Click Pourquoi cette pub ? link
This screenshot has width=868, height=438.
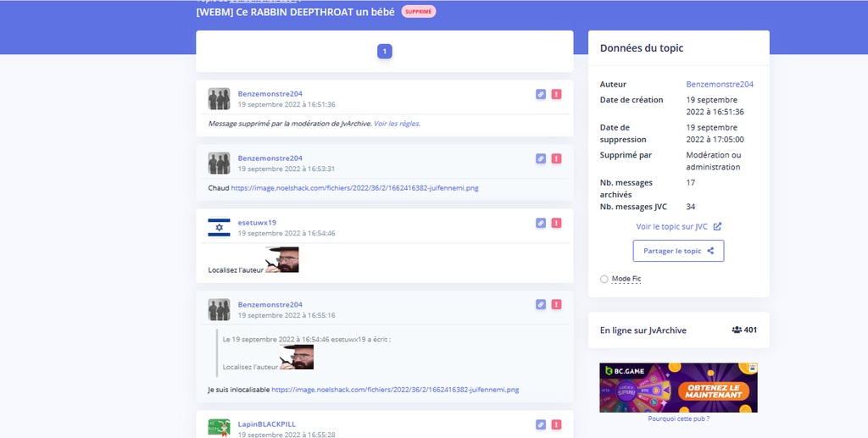tap(679, 419)
